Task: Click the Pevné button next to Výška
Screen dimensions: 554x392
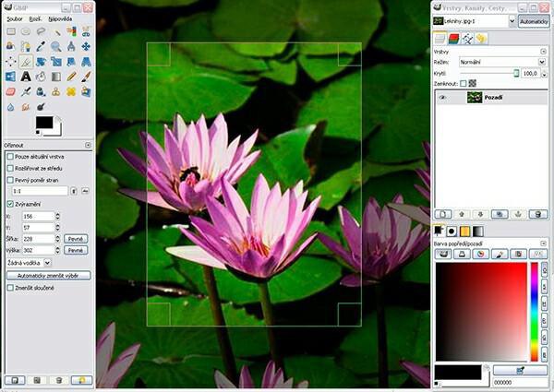Action: 76,250
